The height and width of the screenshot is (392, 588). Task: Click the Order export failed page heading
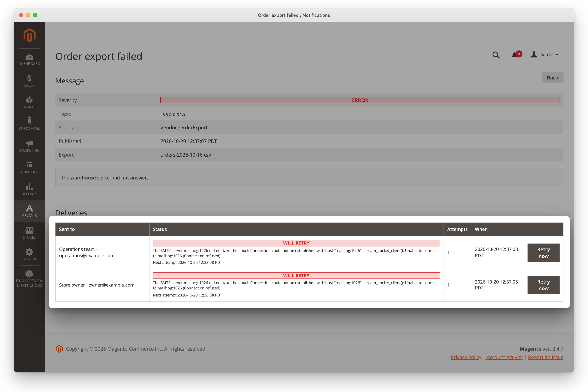(99, 57)
